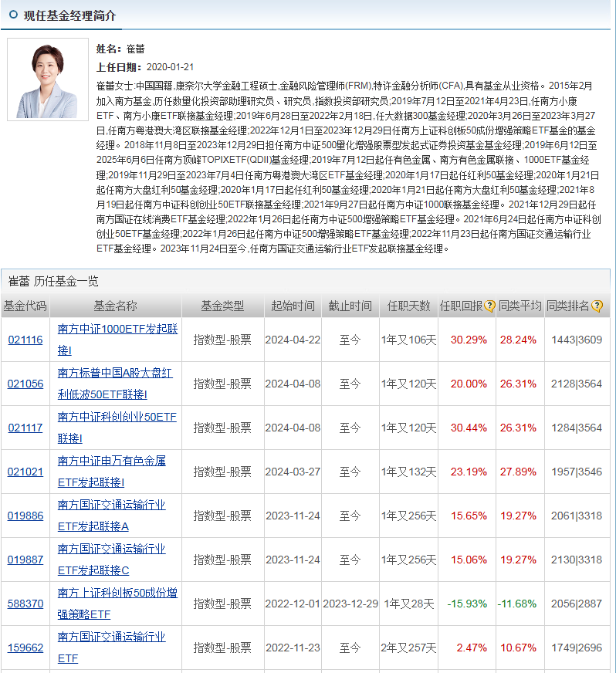This screenshot has height=673, width=616.
Task: Click the help icon next to 同类排名
Action: point(597,306)
